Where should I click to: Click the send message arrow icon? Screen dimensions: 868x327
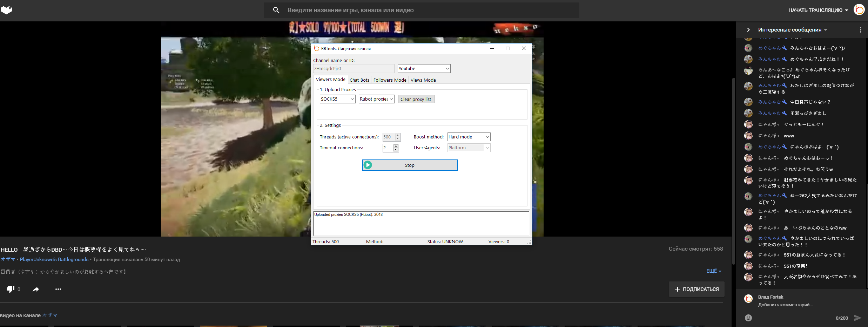[x=857, y=318]
